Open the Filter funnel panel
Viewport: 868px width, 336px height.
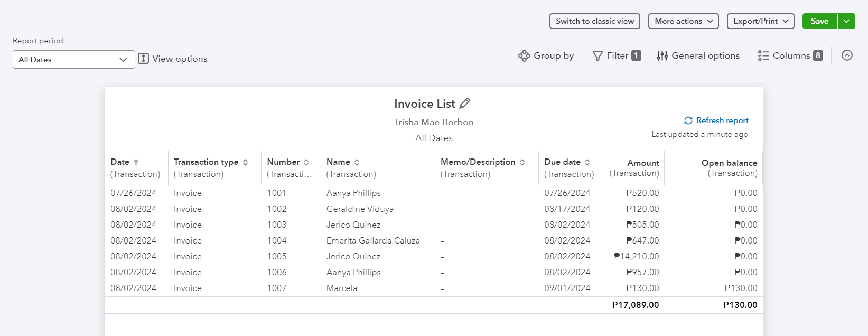point(617,55)
